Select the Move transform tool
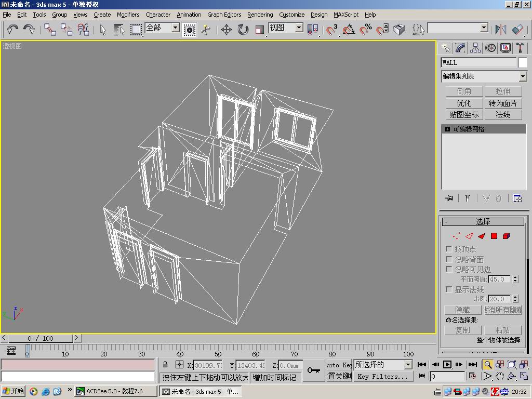This screenshot has height=399, width=532. click(226, 30)
